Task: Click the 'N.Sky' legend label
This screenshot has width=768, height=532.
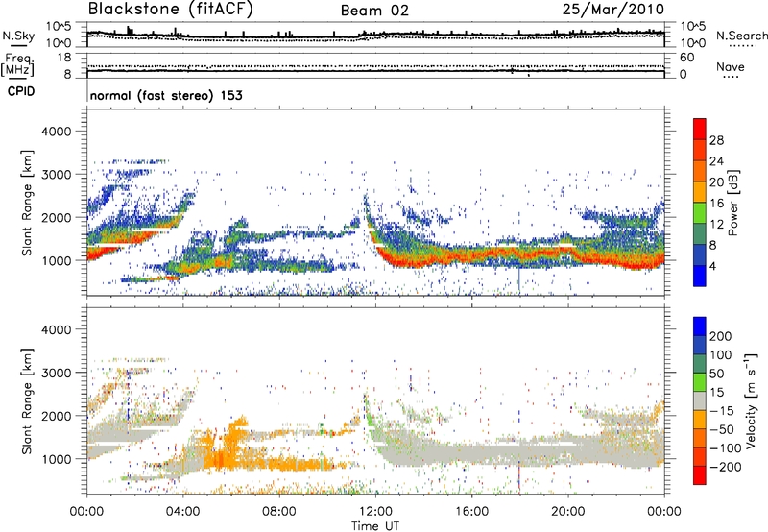Action: coord(18,36)
